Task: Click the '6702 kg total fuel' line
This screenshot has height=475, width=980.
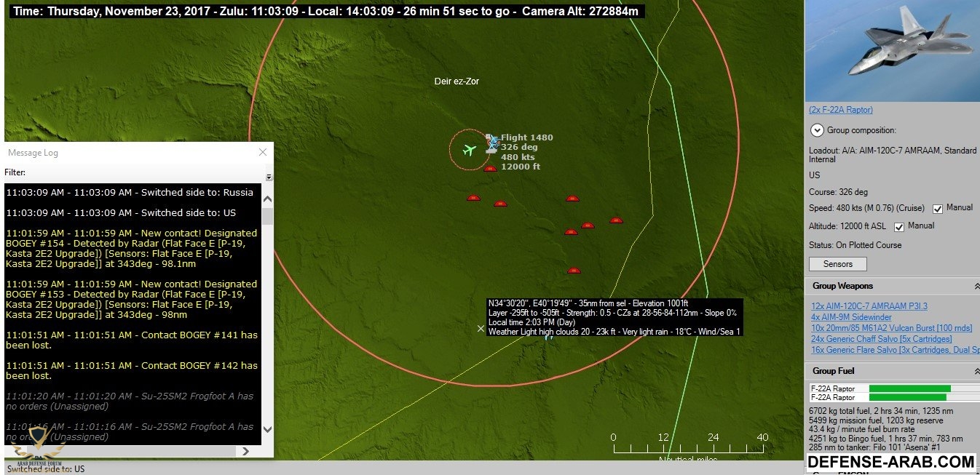Action: 882,411
